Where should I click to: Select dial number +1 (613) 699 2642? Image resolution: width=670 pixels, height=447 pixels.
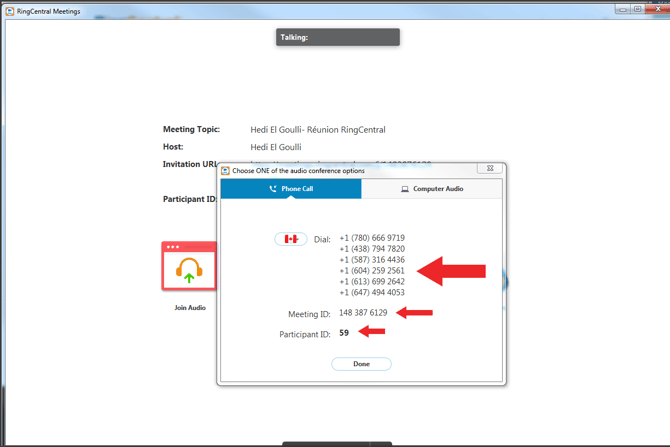click(x=372, y=281)
